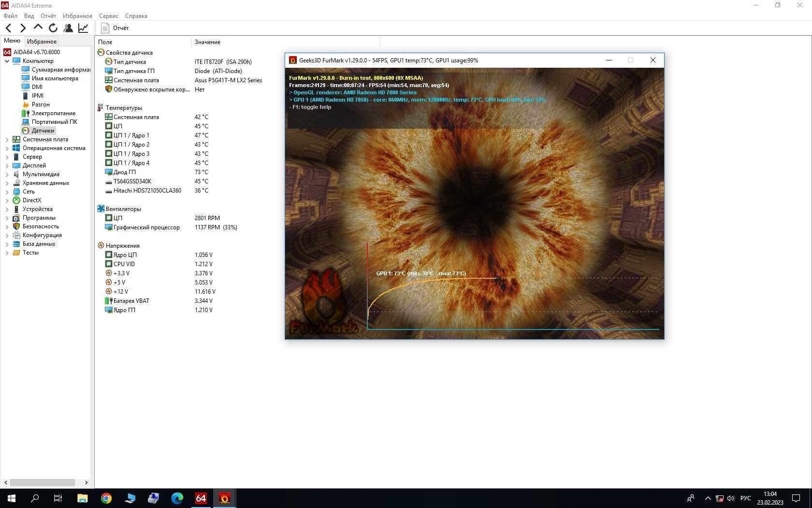This screenshot has height=508, width=812.
Task: Click the Безопасность shield icon
Action: (16, 226)
